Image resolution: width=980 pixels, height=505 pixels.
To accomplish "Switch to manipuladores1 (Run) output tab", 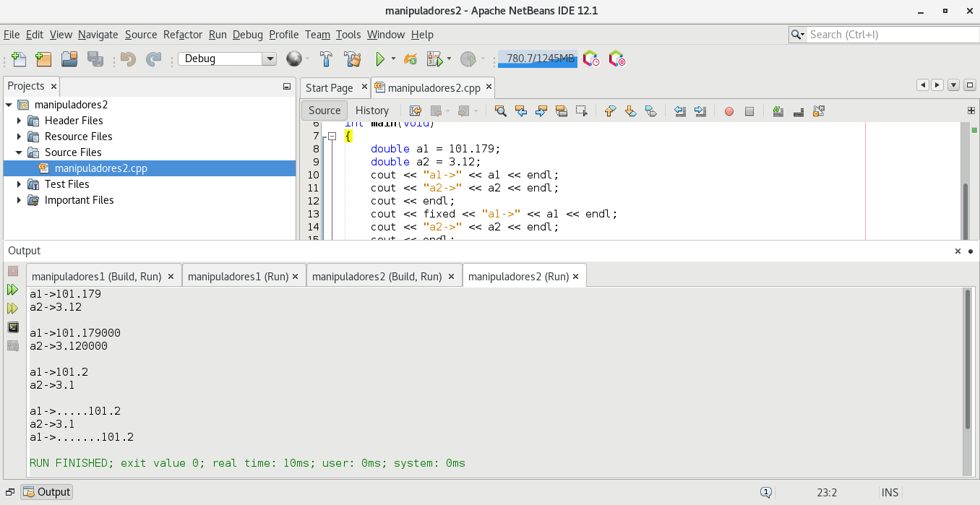I will [x=237, y=277].
